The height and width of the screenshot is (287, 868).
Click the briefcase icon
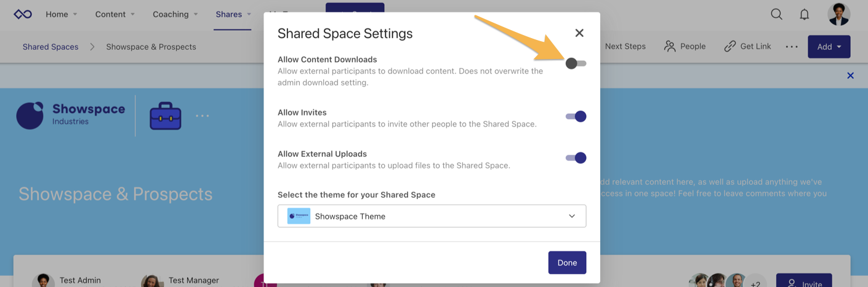coord(166,116)
